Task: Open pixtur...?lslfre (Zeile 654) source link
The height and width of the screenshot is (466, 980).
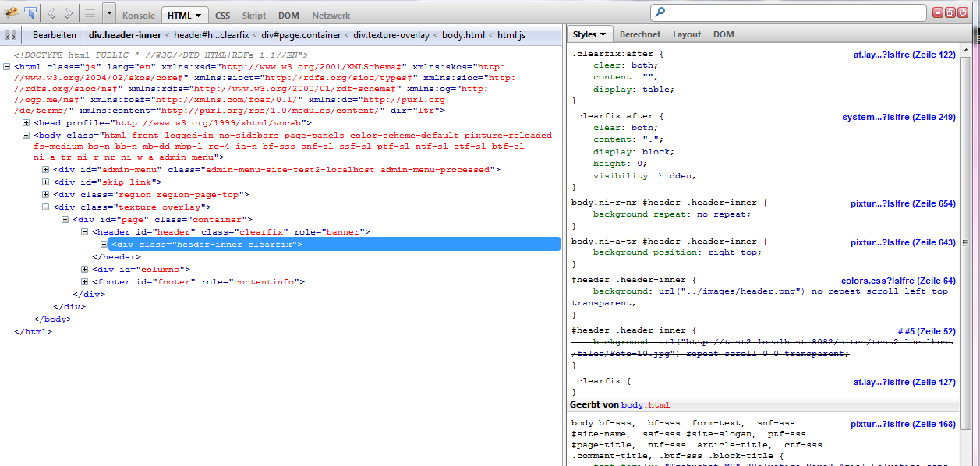Action: tap(903, 203)
